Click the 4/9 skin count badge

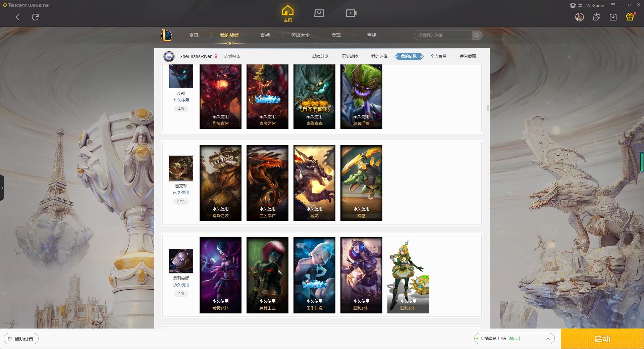coord(181,294)
